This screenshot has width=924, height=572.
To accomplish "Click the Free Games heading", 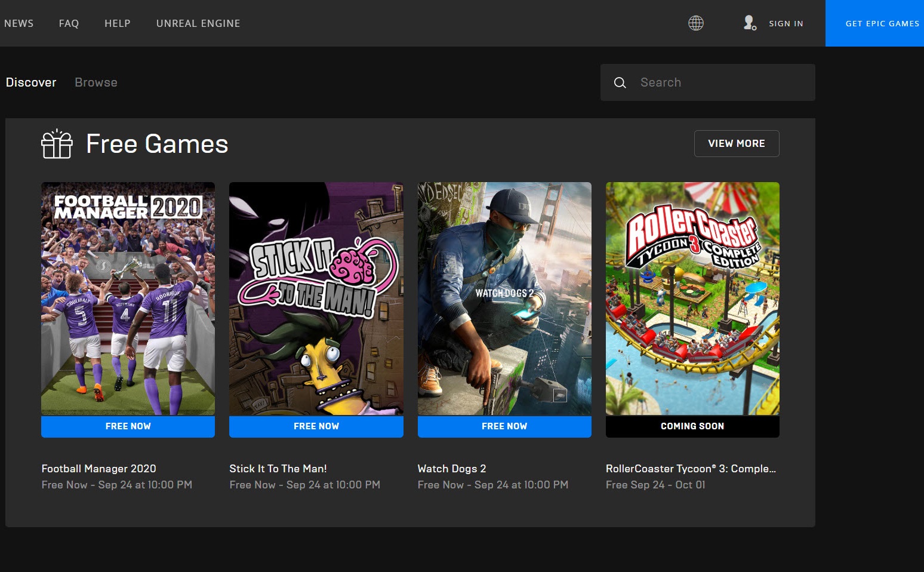I will coord(157,144).
